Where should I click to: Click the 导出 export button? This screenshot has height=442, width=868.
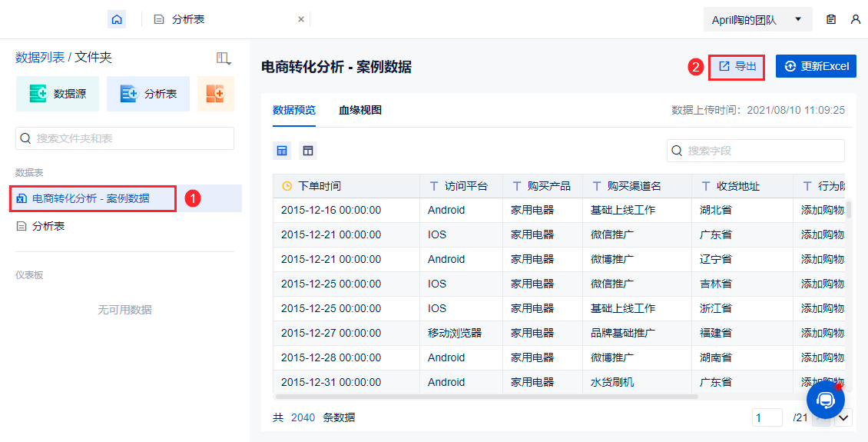coord(737,66)
